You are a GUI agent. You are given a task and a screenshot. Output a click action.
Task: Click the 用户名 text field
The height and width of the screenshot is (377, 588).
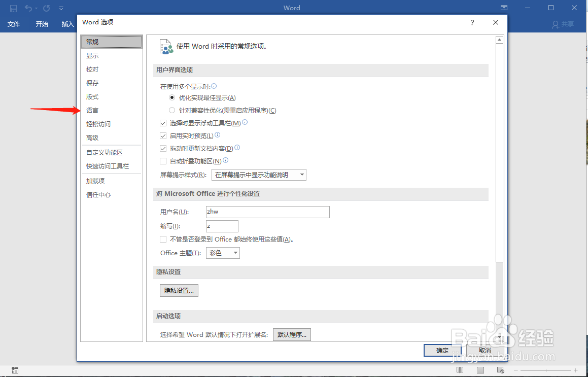click(268, 212)
